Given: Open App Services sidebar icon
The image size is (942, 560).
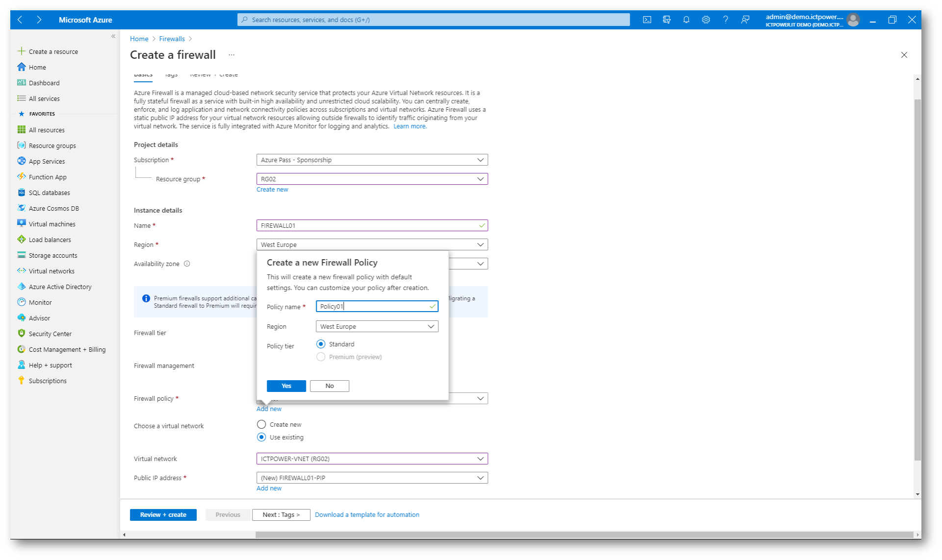Looking at the screenshot, I should (21, 161).
